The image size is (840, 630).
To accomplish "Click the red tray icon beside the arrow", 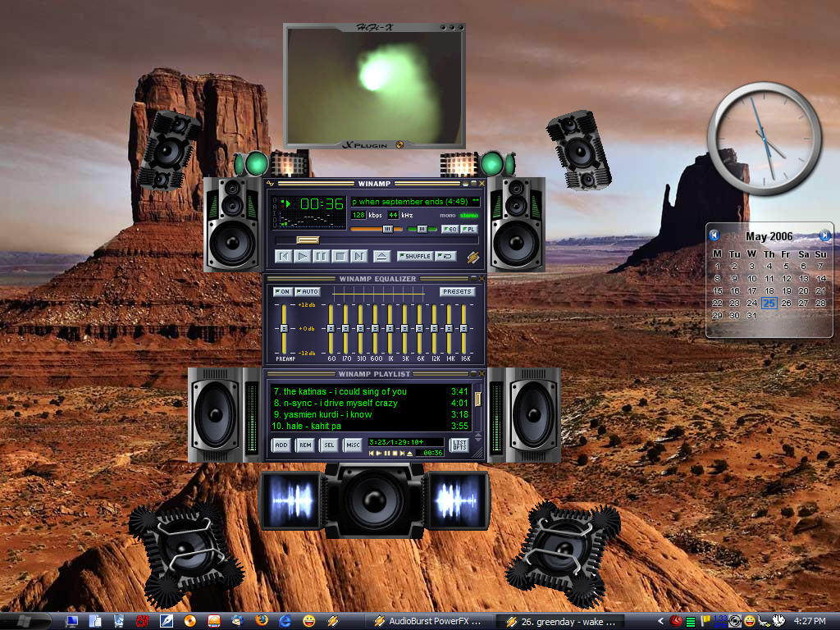I will tap(677, 622).
